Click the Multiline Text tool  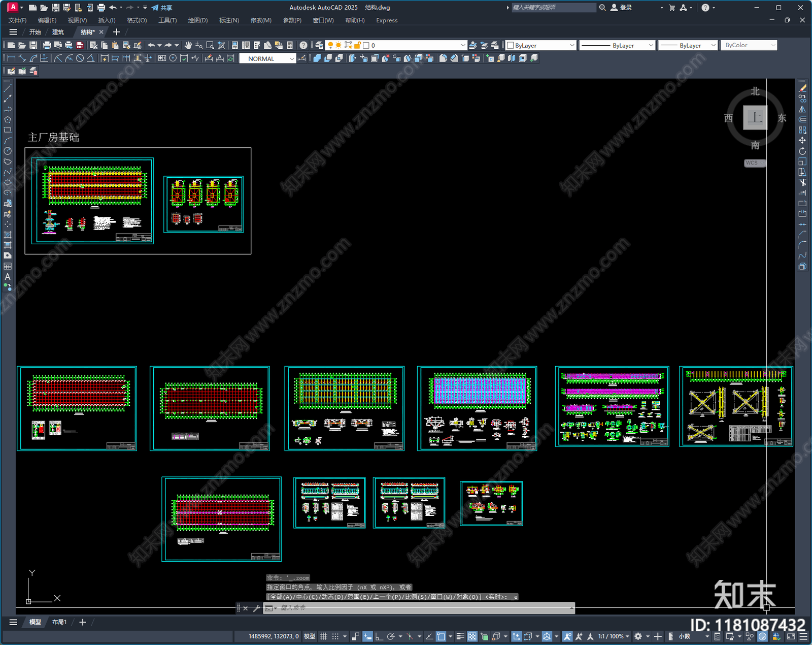point(8,277)
